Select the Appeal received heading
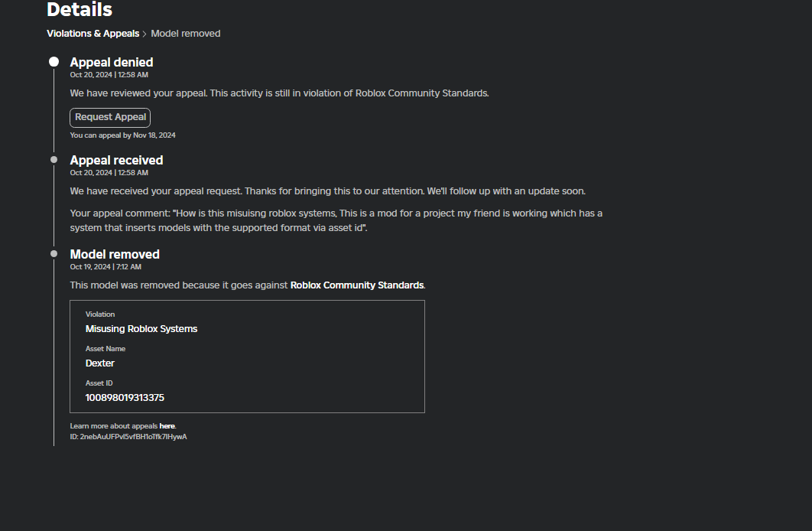Image resolution: width=812 pixels, height=531 pixels. [116, 160]
